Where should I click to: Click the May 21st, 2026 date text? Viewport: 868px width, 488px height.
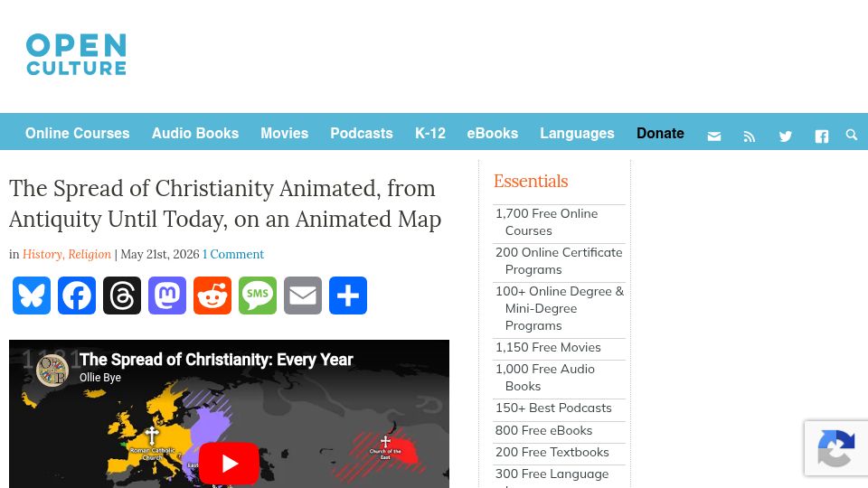[160, 254]
